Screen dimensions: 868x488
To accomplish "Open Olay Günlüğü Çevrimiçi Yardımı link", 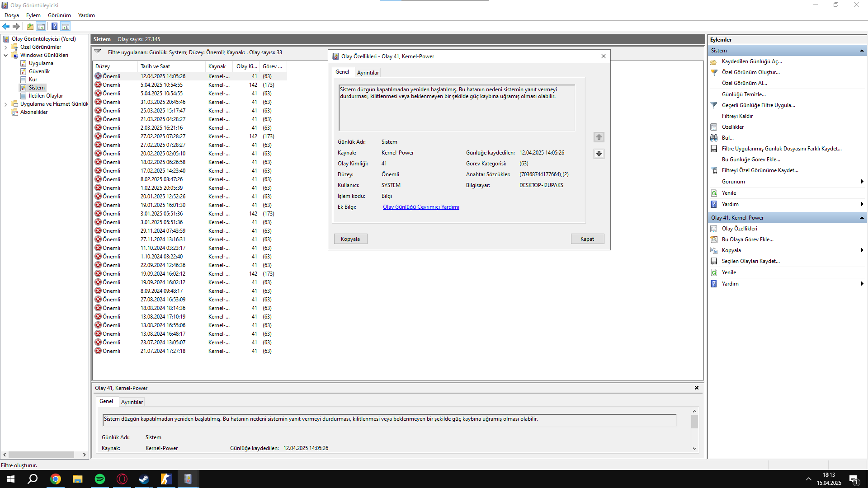I will point(420,207).
